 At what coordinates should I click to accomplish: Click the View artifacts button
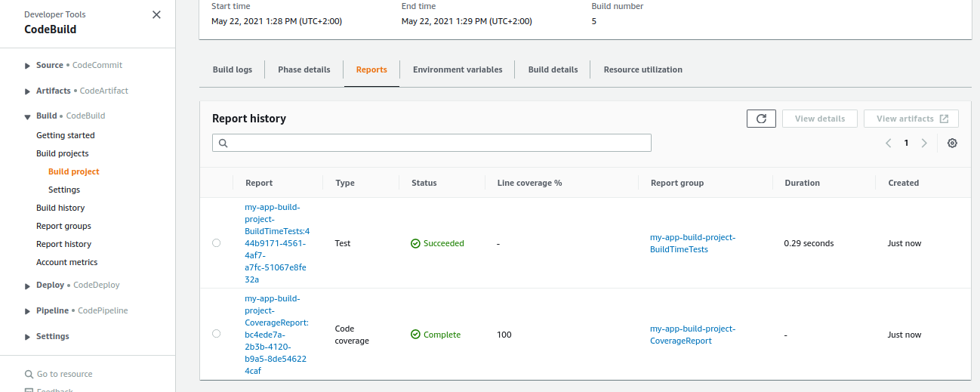(x=911, y=119)
